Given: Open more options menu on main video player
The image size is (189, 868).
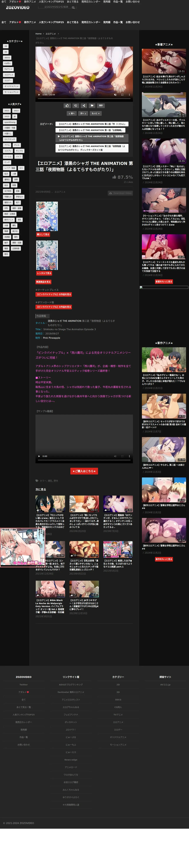Looking at the screenshot, I should (129, 95).
